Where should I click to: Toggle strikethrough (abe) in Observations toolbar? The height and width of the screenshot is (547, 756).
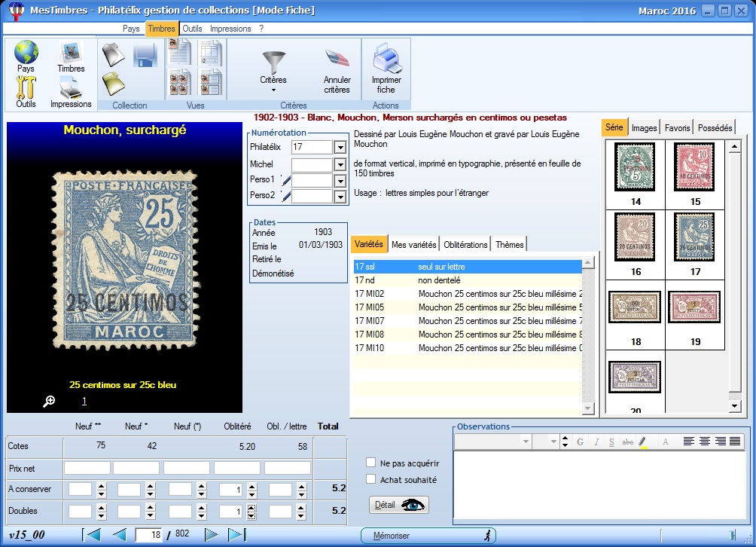tap(627, 442)
